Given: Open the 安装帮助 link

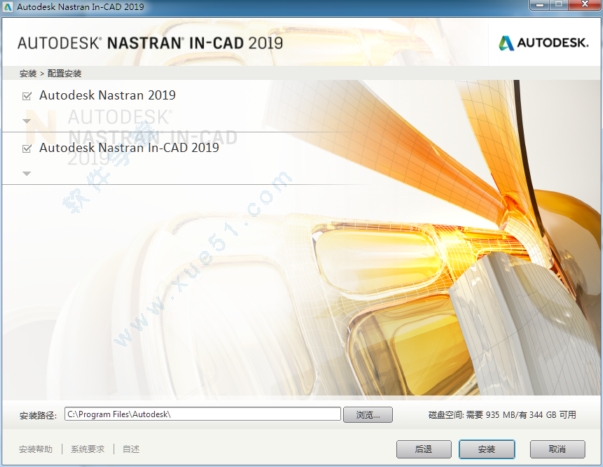Looking at the screenshot, I should (36, 449).
